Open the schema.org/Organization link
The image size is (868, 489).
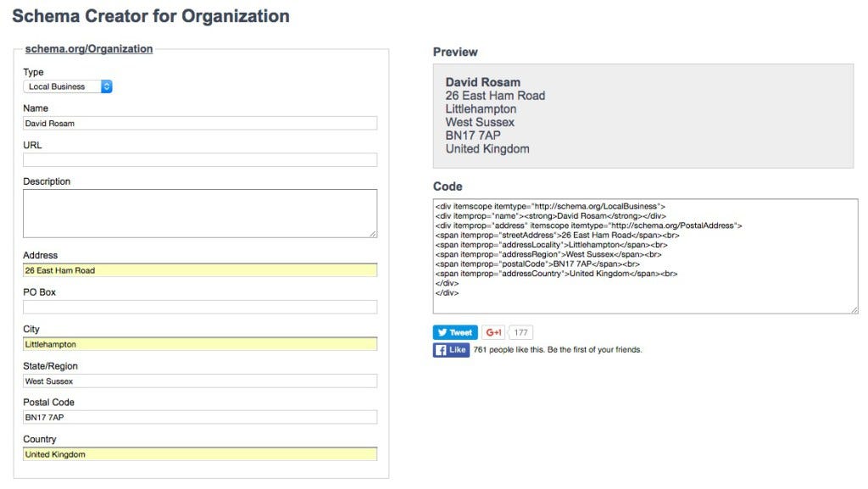click(88, 48)
